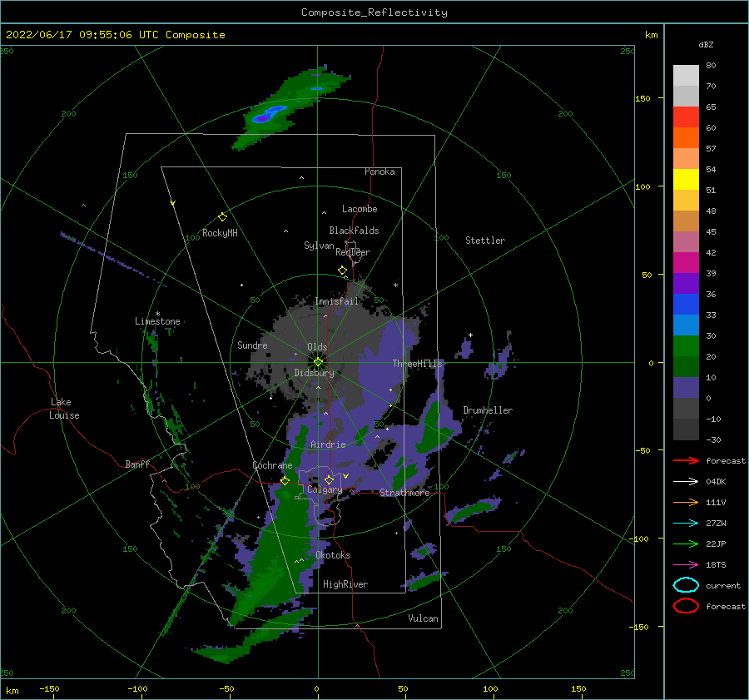Click the Composite_Reflectivity title text
The width and height of the screenshot is (749, 700).
point(374,12)
